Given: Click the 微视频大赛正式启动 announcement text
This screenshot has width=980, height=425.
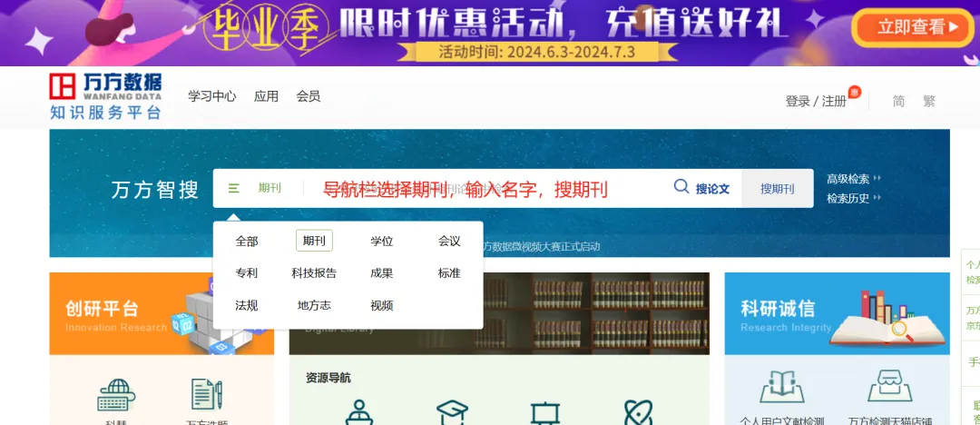Looking at the screenshot, I should [x=541, y=247].
